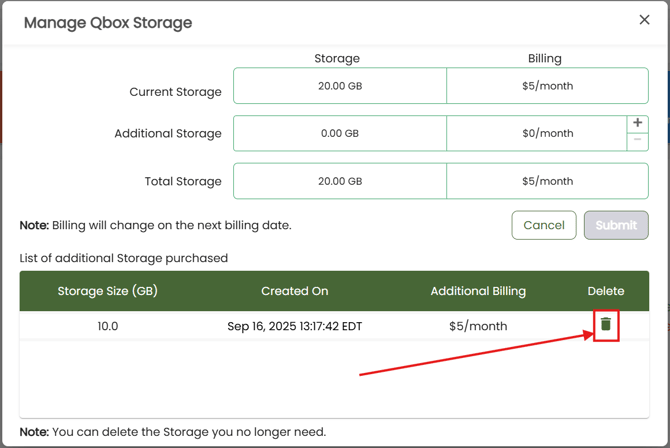Select the 10.0 storage size cell
The image size is (670, 448).
point(108,326)
